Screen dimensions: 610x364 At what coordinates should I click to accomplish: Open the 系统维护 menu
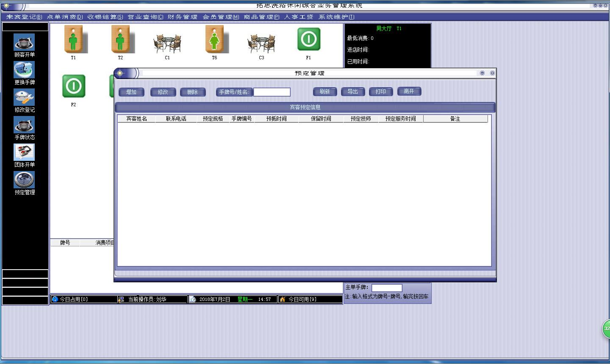click(x=336, y=17)
